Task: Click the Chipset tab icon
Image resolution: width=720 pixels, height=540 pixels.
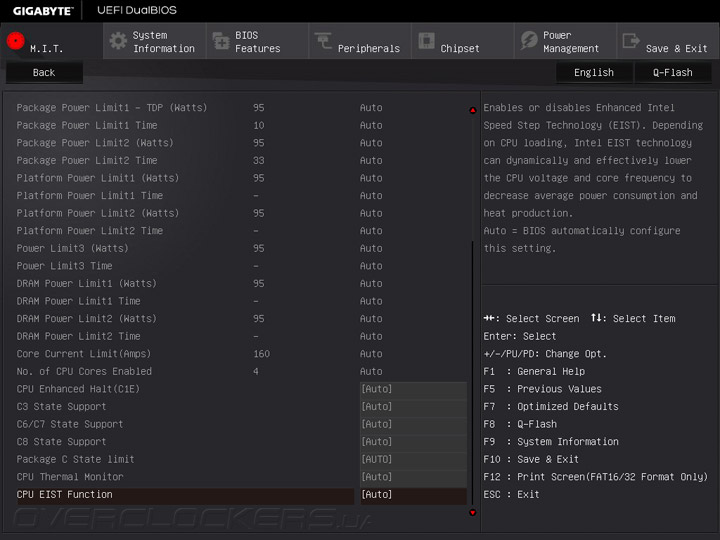Action: pos(426,41)
